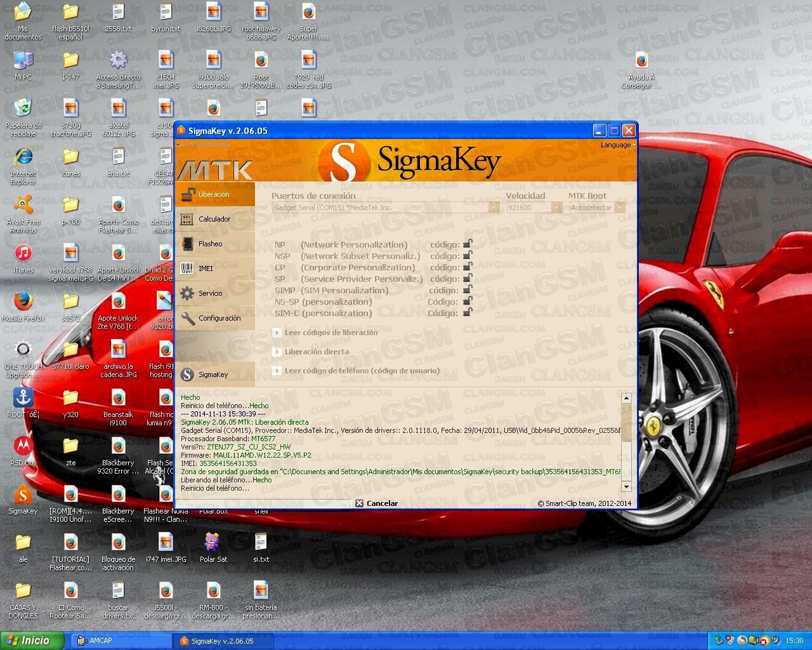Click the NP Network Personalization lock icon
The width and height of the screenshot is (812, 650).
pyautogui.click(x=468, y=244)
